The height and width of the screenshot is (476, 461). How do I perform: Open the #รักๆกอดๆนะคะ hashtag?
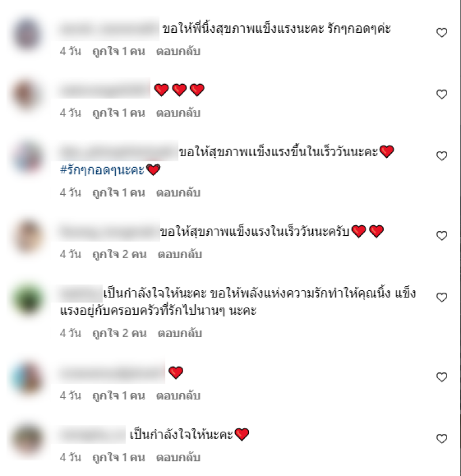pos(102,170)
